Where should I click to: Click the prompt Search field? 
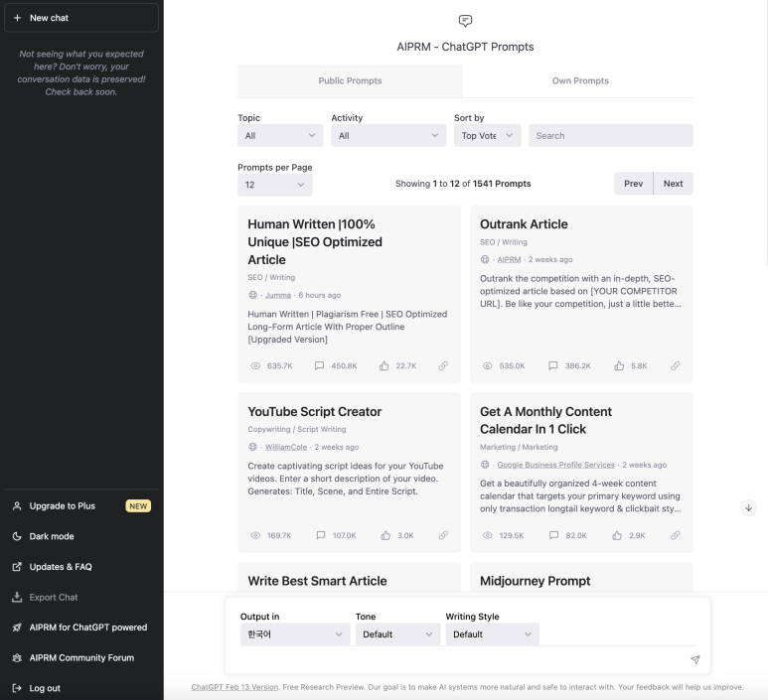(611, 136)
